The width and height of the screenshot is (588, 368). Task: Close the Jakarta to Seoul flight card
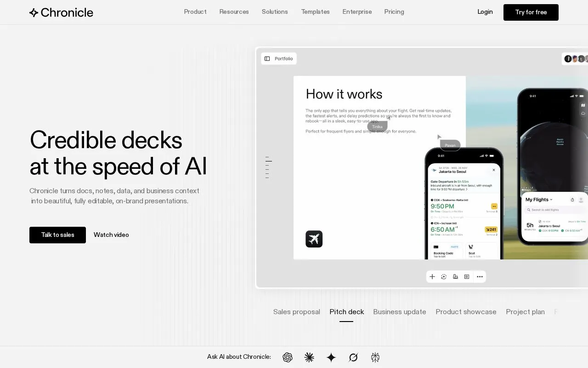(x=494, y=170)
